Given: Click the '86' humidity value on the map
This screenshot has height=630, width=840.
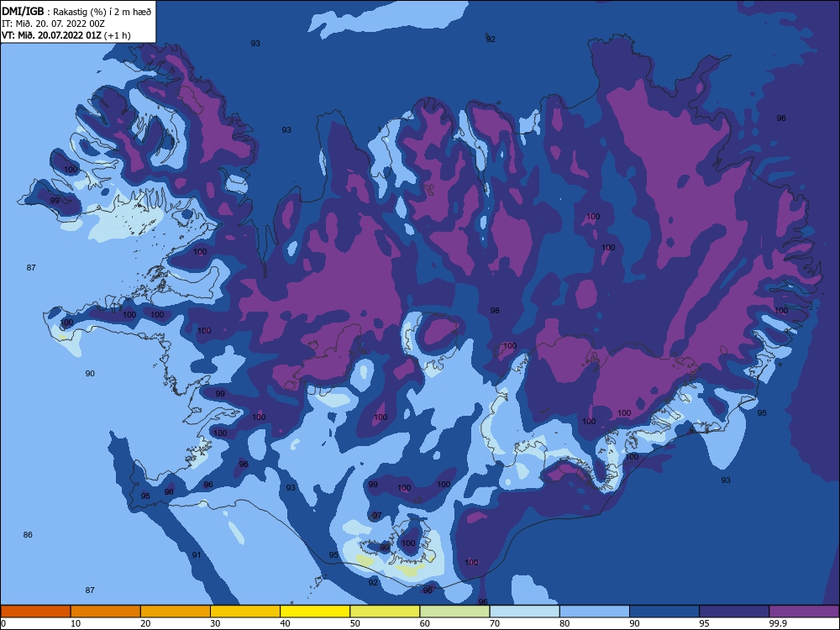Looking at the screenshot, I should (x=28, y=534).
